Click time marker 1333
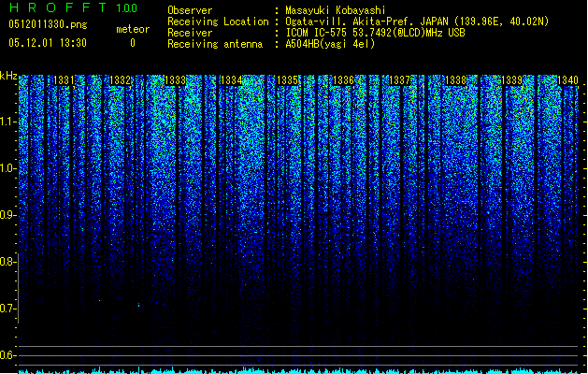Screen dimensions: 588x374 (176, 80)
